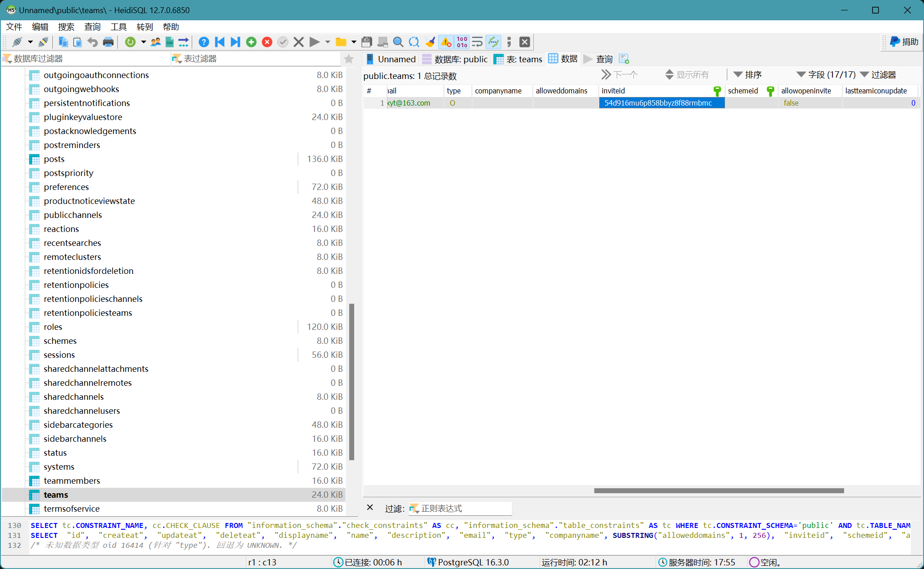924x569 pixels.
Task: Click the connect to server plug icon
Action: (17, 42)
